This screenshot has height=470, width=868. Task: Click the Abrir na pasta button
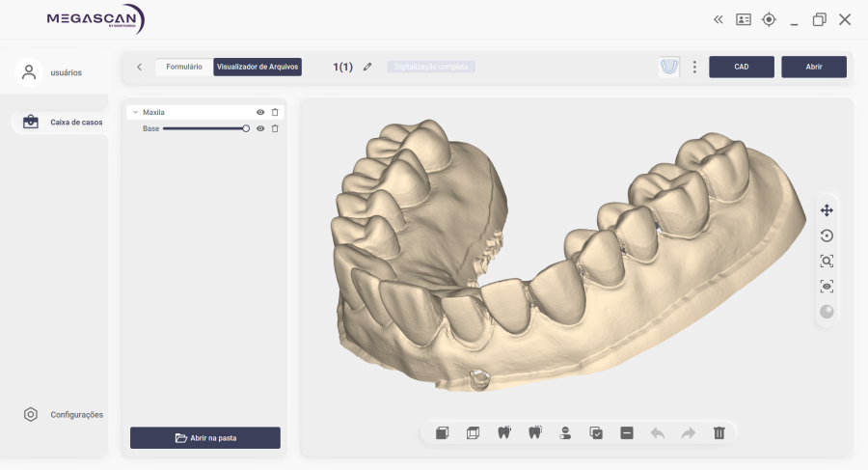pos(205,438)
